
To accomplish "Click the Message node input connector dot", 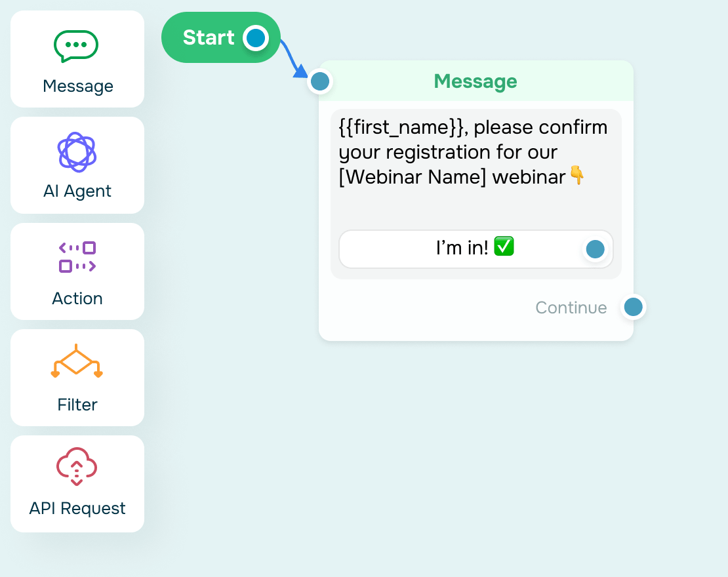I will click(320, 81).
